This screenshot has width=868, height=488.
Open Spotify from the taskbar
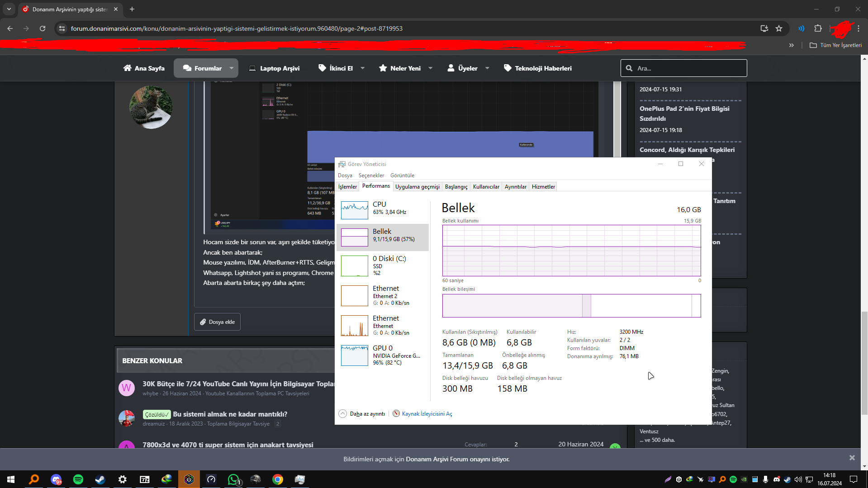coord(78,479)
